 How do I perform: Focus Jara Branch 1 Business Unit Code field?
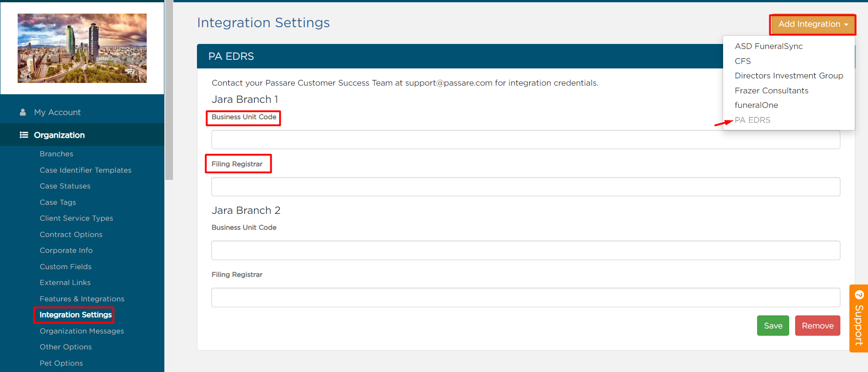click(525, 140)
